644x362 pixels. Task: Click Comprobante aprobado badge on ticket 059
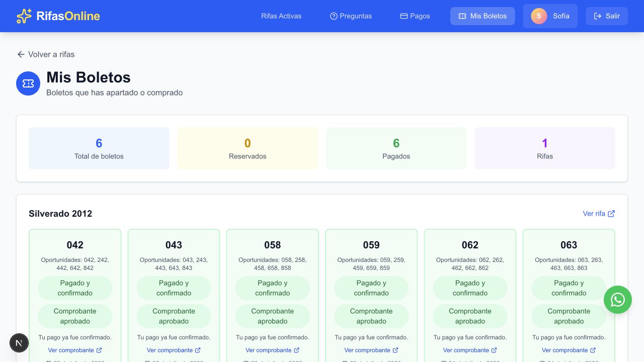371,316
